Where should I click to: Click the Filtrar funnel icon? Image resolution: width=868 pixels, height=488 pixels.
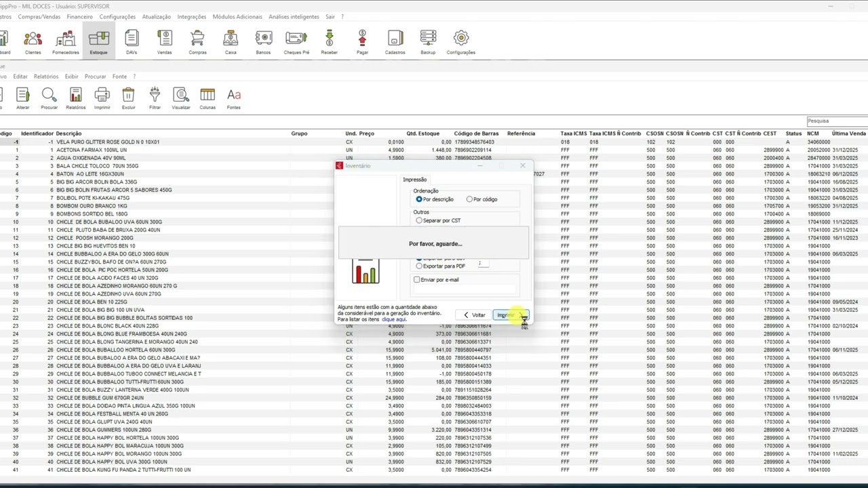pos(155,98)
